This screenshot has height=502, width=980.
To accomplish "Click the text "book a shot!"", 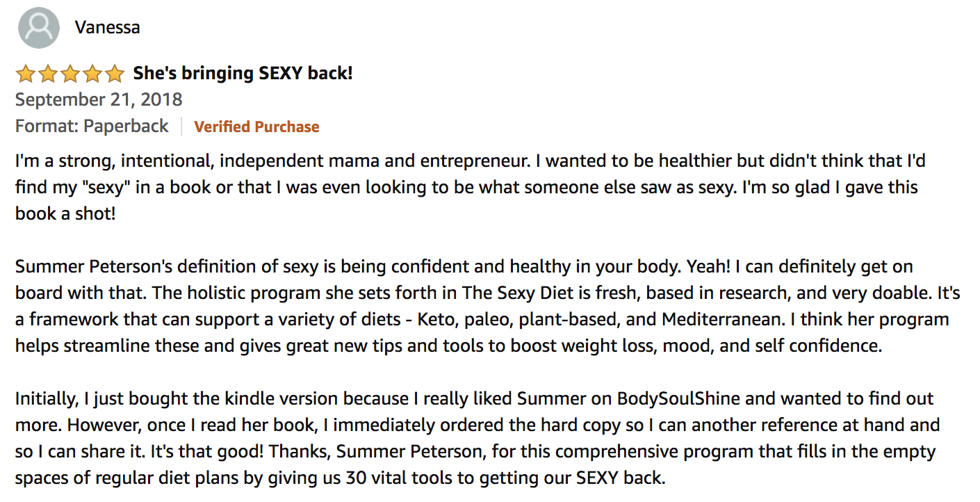I will 65,213.
